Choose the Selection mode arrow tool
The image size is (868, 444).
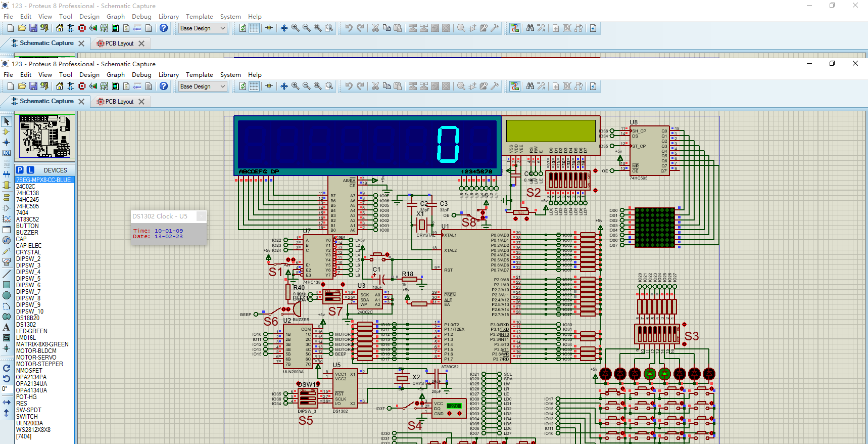point(7,121)
